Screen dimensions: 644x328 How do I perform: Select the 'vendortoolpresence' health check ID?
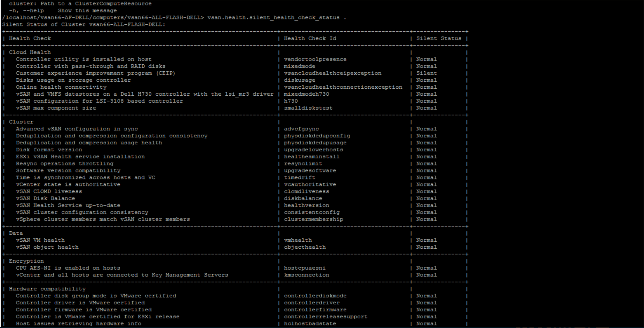click(x=315, y=59)
